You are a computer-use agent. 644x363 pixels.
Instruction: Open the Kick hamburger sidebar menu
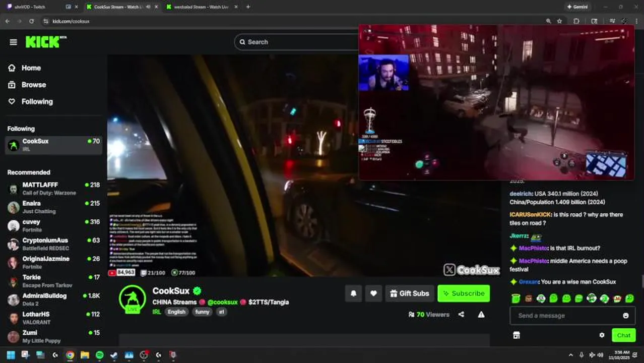point(13,42)
